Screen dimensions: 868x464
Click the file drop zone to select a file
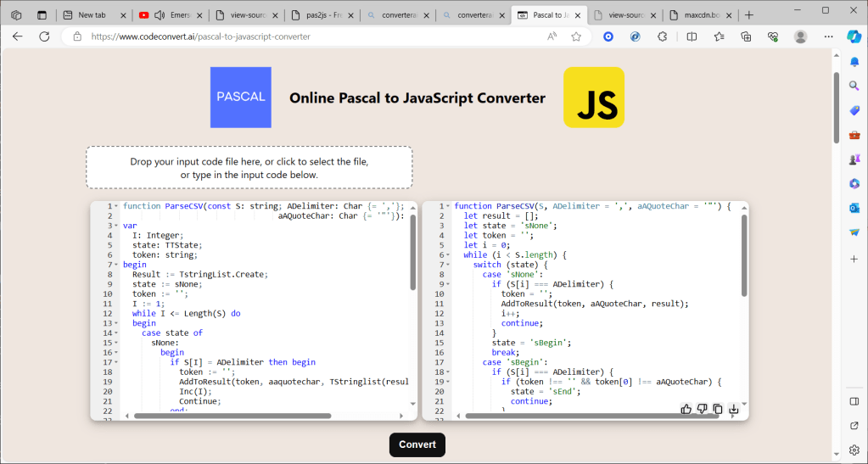tap(249, 168)
